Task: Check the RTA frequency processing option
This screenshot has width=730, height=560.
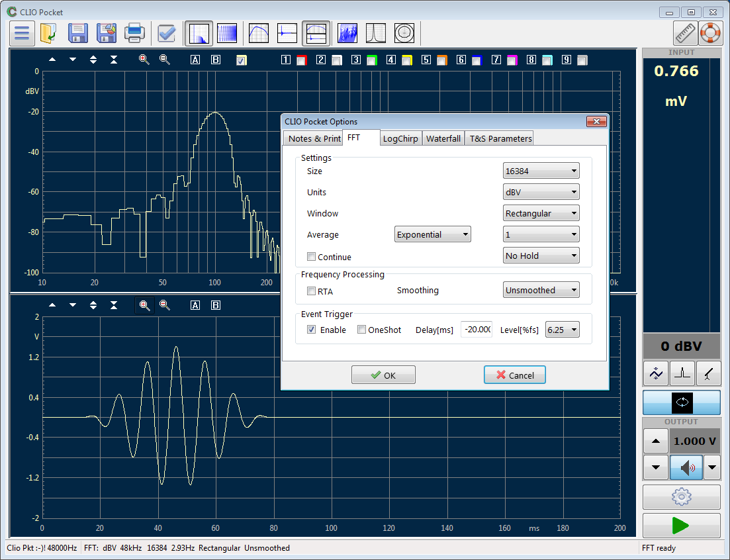Action: pyautogui.click(x=311, y=291)
